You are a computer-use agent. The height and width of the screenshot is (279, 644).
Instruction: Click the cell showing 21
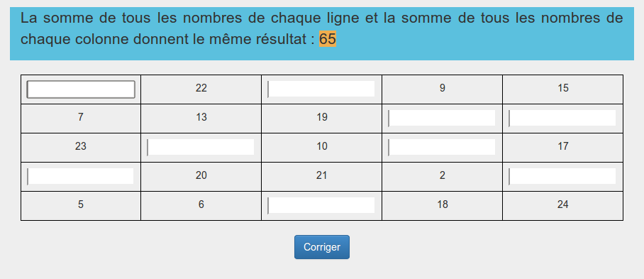coord(321,176)
